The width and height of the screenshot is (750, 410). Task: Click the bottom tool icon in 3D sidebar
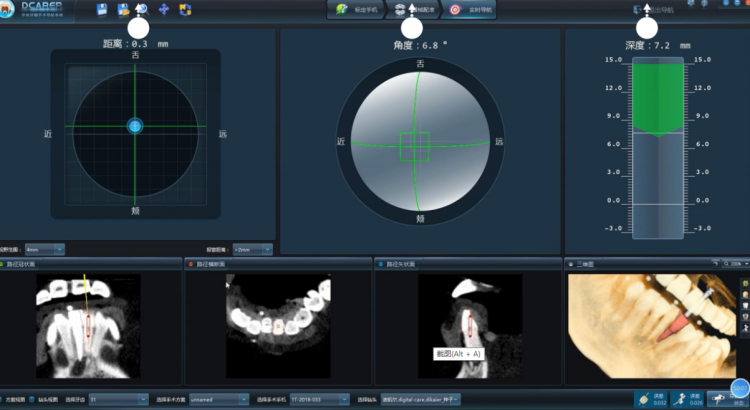[745, 328]
